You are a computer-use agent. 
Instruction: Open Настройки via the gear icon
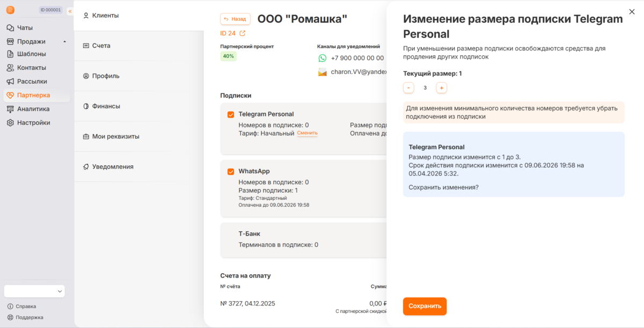click(x=10, y=122)
